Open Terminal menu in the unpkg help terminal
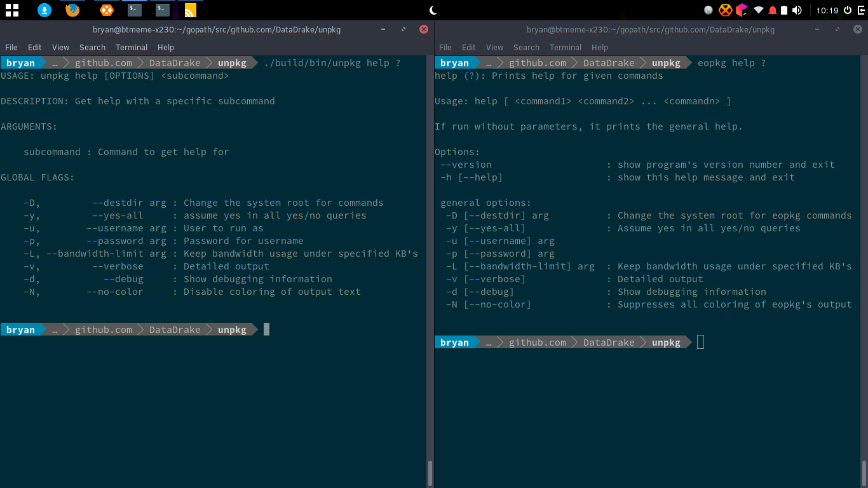This screenshot has height=488, width=868. click(132, 48)
